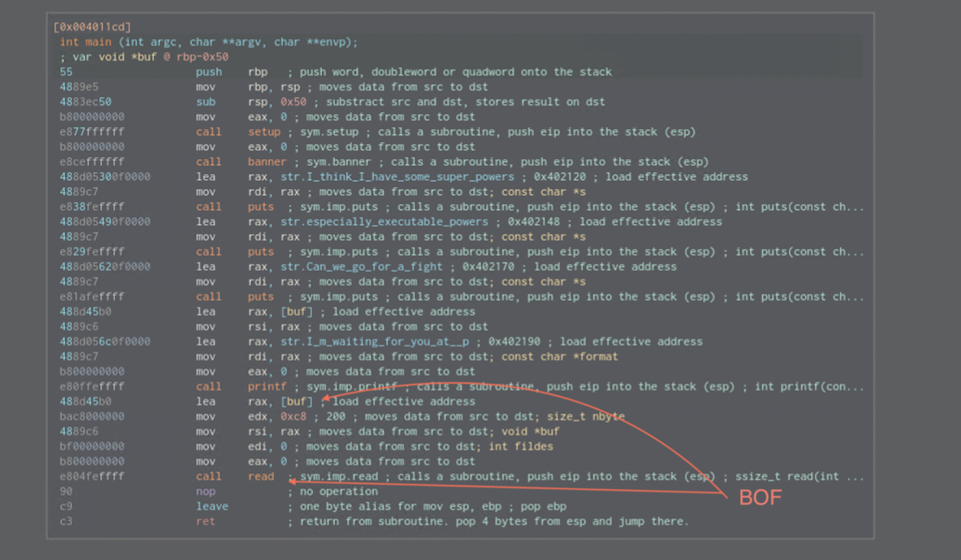Image resolution: width=961 pixels, height=560 pixels.
Task: Click the 0x402190 address comment
Action: tap(514, 342)
